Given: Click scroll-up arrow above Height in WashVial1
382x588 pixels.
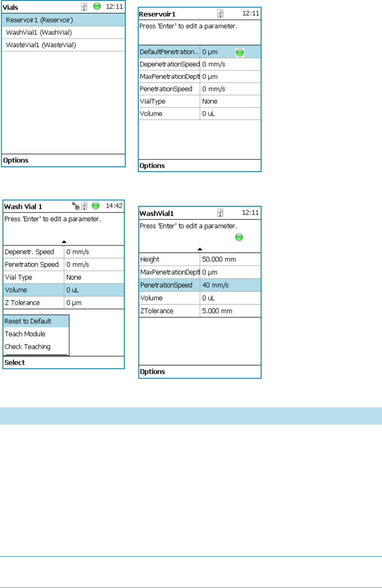Looking at the screenshot, I should click(x=200, y=249).
